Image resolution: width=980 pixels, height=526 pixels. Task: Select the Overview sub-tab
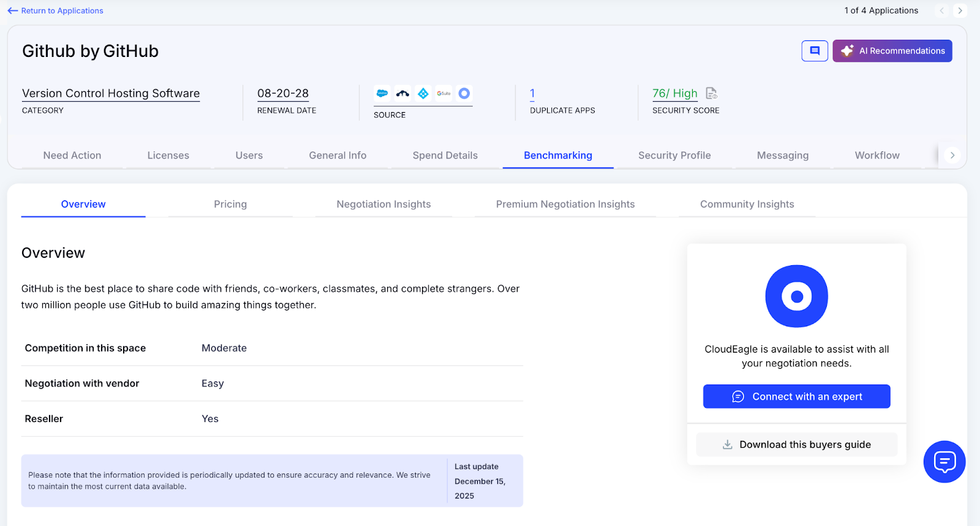tap(83, 205)
